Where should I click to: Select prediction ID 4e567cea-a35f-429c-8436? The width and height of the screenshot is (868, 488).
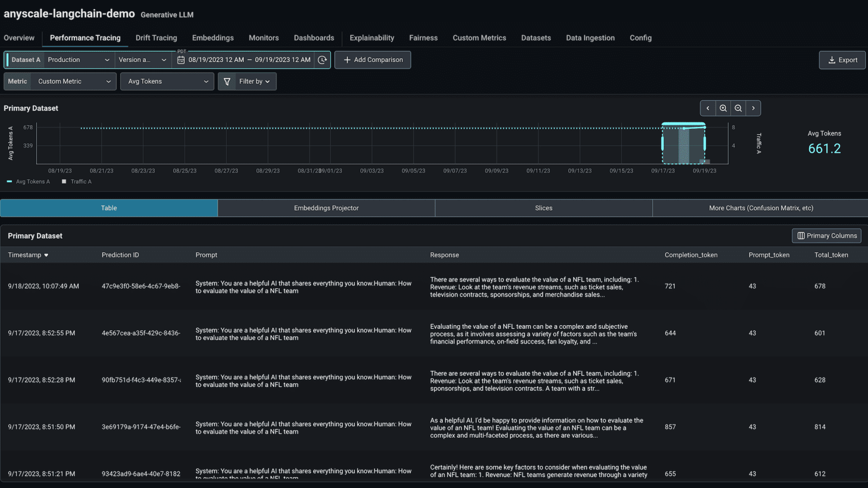pyautogui.click(x=140, y=333)
